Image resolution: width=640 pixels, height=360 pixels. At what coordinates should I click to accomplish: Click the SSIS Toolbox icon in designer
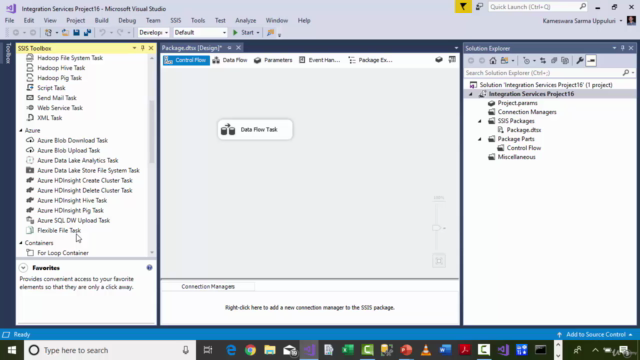[x=452, y=60]
